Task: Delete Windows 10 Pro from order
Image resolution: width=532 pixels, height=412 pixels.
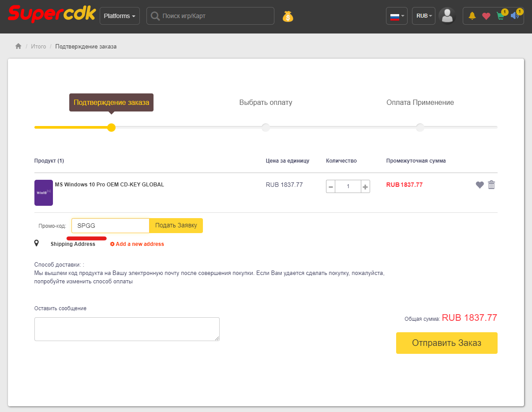Action: click(x=491, y=185)
